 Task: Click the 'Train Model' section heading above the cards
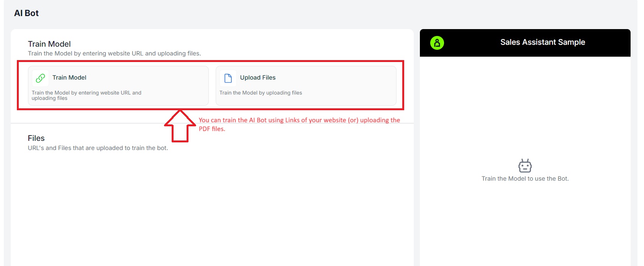coord(49,44)
